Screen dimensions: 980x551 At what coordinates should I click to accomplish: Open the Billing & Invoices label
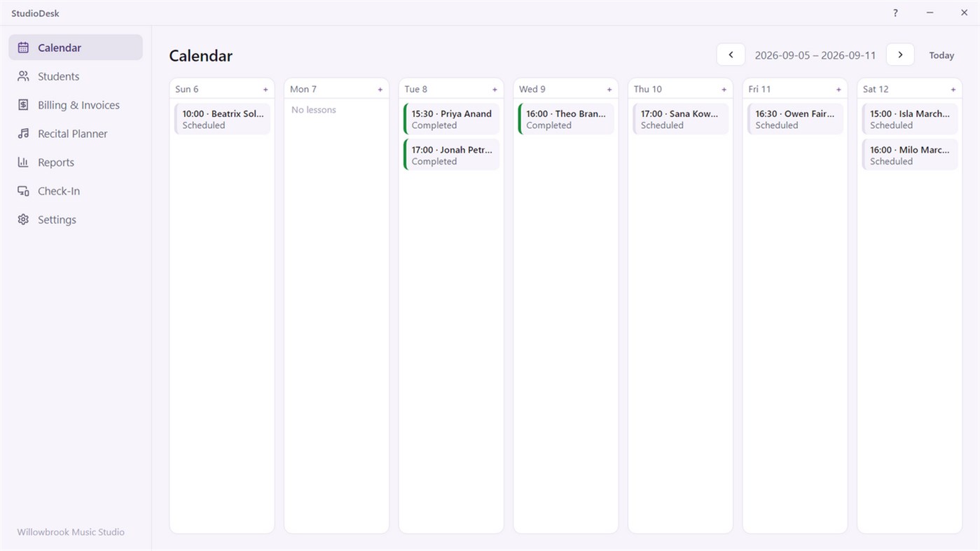[x=78, y=105]
